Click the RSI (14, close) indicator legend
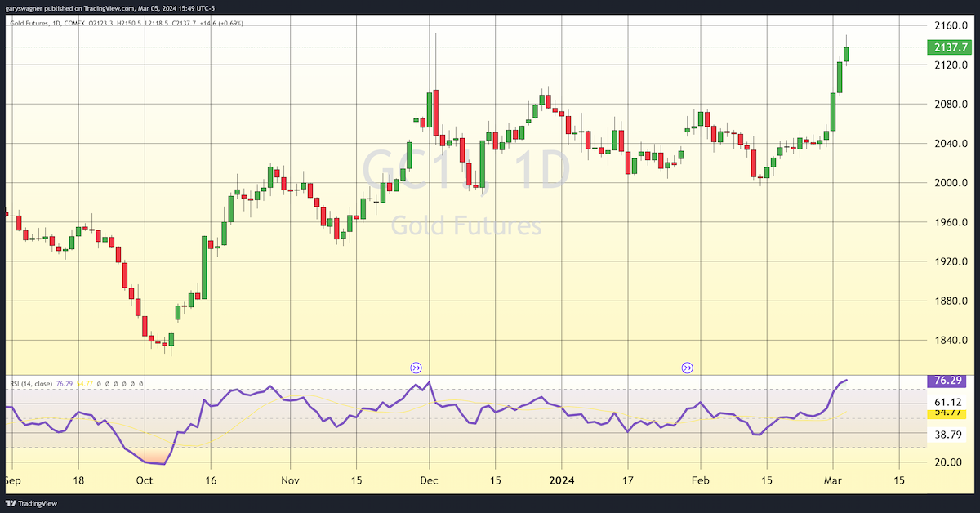The width and height of the screenshot is (980, 513). click(32, 383)
